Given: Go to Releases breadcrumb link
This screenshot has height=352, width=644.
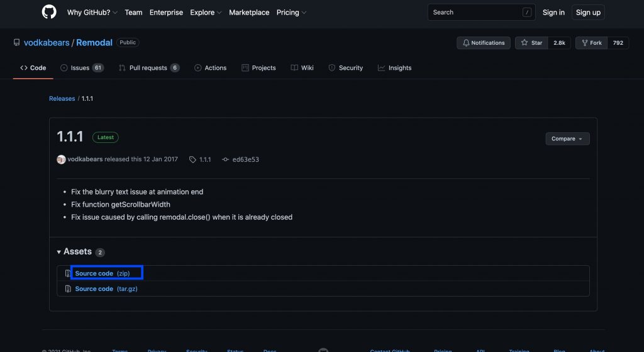Looking at the screenshot, I should click(x=62, y=99).
